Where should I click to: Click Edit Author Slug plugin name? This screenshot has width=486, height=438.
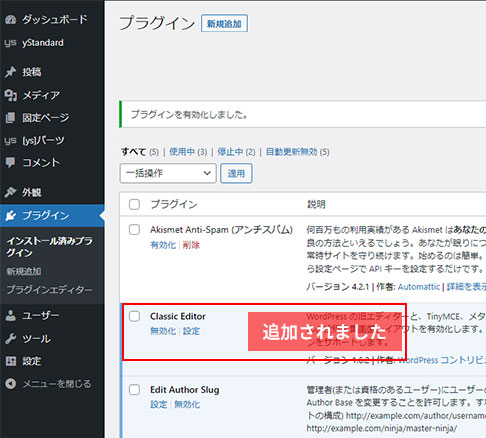[x=185, y=390]
